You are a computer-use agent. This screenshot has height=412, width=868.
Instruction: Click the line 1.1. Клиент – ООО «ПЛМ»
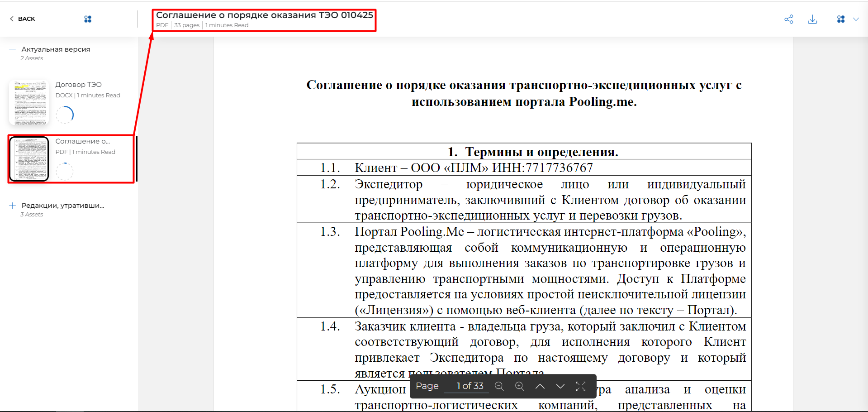(x=456, y=168)
